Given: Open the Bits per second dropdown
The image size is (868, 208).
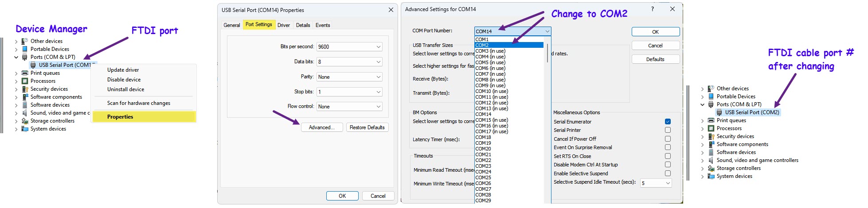Looking at the screenshot, I should pyautogui.click(x=349, y=46).
